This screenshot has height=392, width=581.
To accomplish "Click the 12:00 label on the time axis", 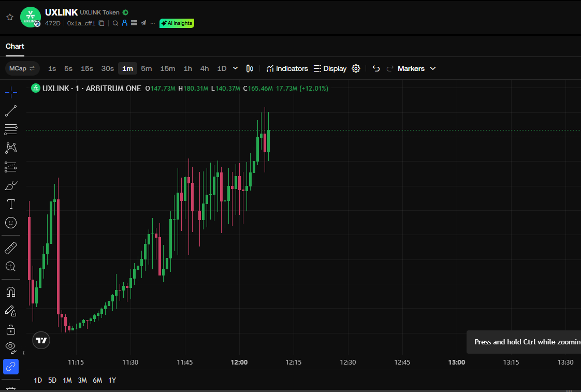I will click(239, 362).
